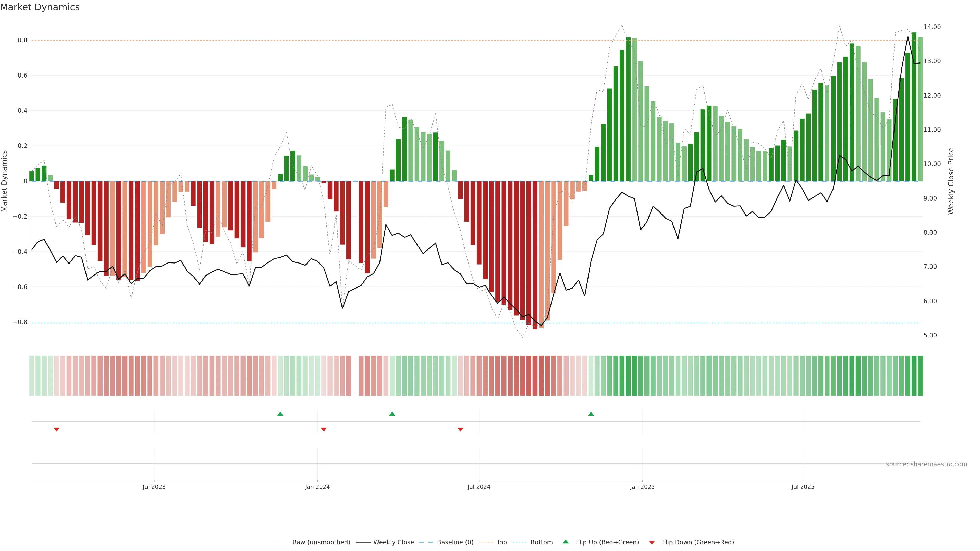Toggle the Baseline (0) legend entry
Image resolution: width=980 pixels, height=551 pixels.
pos(455,542)
